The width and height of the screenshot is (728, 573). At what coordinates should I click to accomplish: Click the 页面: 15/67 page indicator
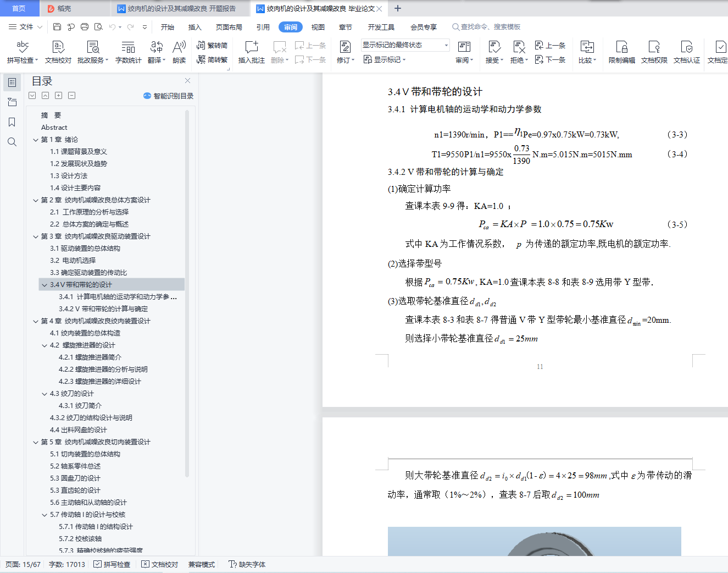tap(23, 564)
